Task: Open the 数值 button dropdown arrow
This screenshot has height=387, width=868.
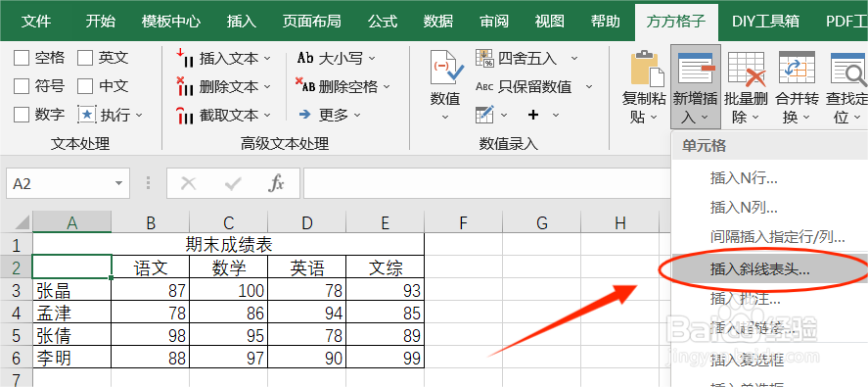Action: pyautogui.click(x=445, y=118)
